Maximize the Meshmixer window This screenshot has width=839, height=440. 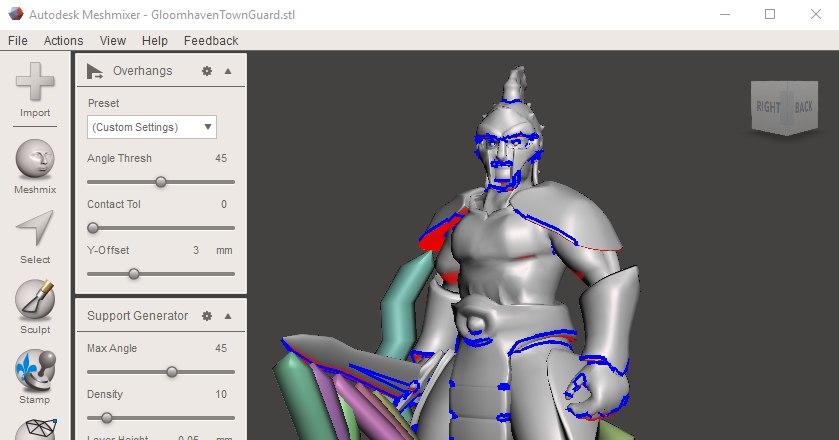click(x=770, y=14)
